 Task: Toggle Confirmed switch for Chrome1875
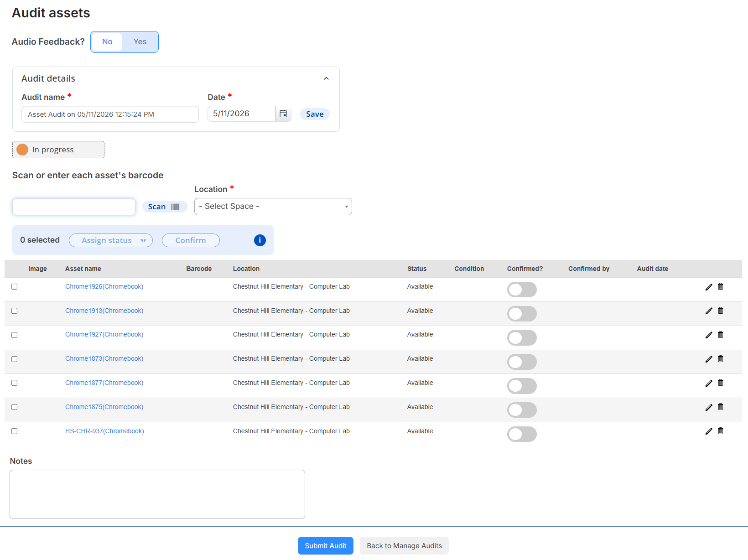[x=522, y=410]
